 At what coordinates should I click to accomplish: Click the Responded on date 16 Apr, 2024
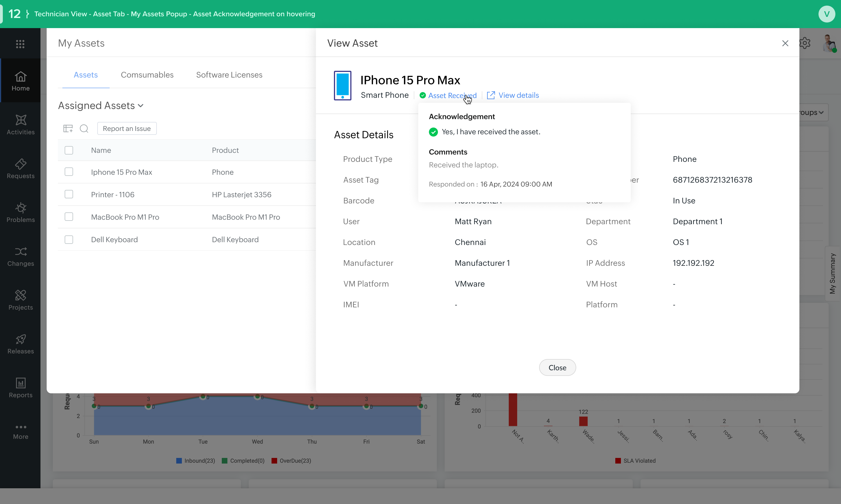click(516, 184)
